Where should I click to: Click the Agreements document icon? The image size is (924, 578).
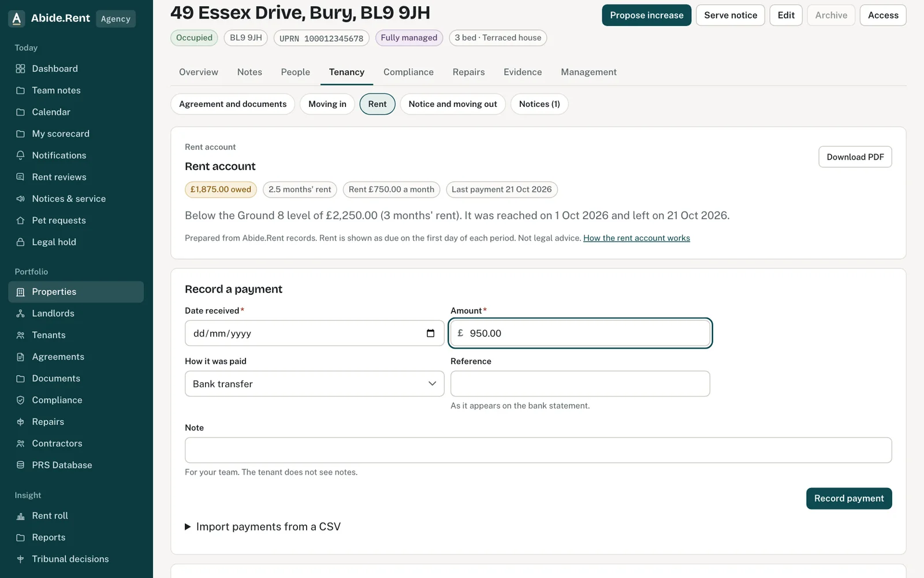[20, 357]
